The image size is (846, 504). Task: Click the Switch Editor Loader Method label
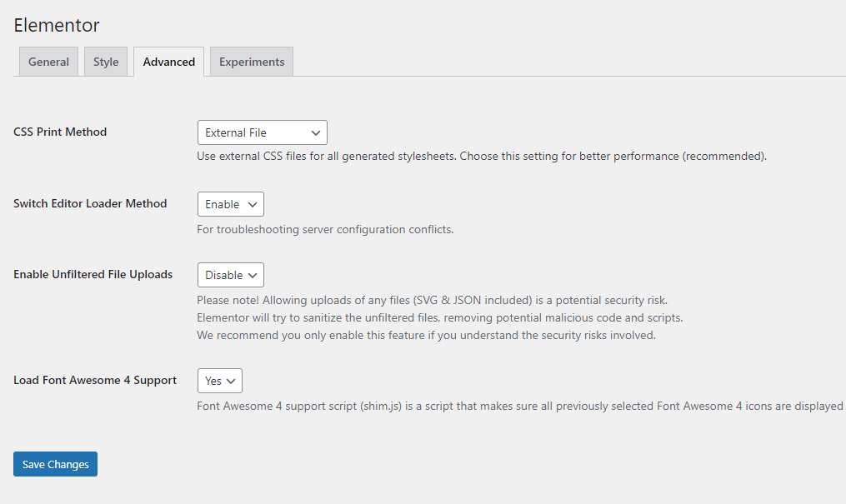(x=90, y=203)
